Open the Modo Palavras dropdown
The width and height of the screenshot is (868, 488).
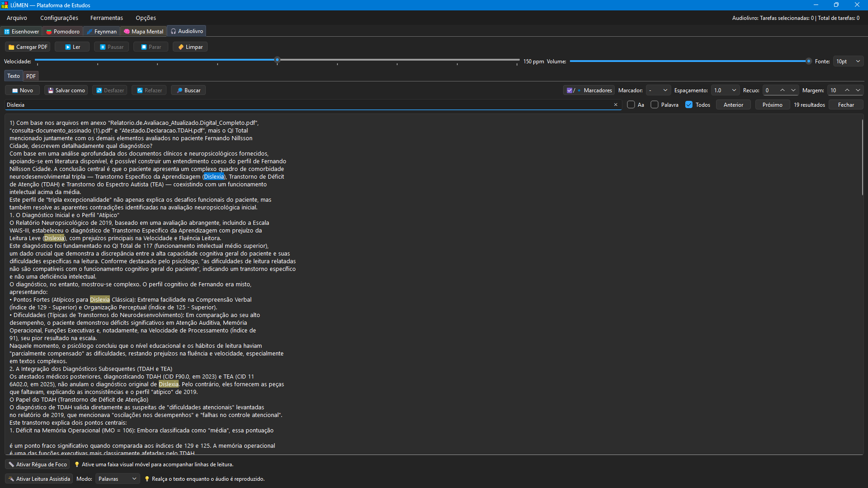(117, 479)
